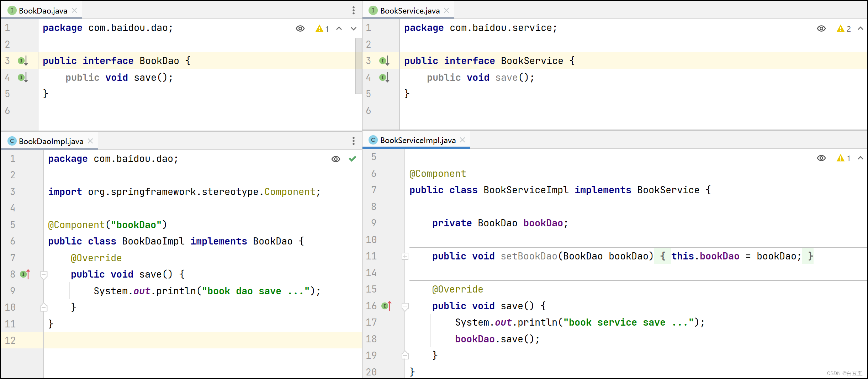Click the overrides gutter icon on BookDaoImpl line 8
Viewport: 868px width, 379px height.
pos(25,274)
